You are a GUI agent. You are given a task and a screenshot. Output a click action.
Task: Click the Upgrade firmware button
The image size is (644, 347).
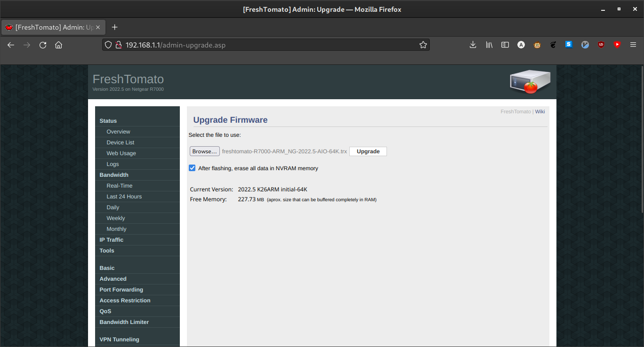tap(368, 151)
